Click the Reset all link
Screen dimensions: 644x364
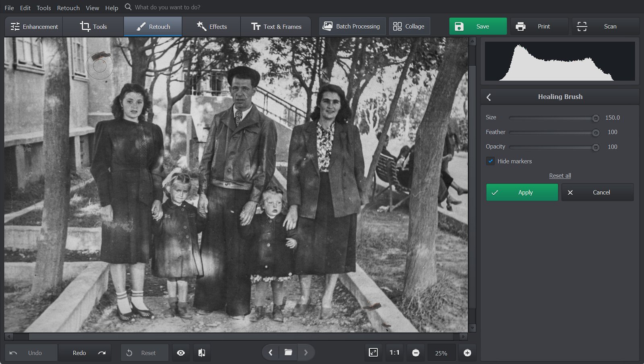560,176
